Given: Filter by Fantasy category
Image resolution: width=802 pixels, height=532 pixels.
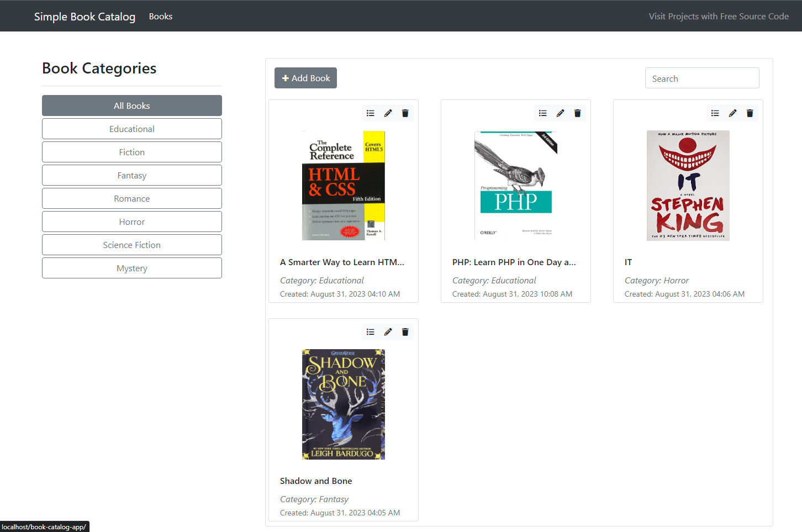Looking at the screenshot, I should 132,175.
